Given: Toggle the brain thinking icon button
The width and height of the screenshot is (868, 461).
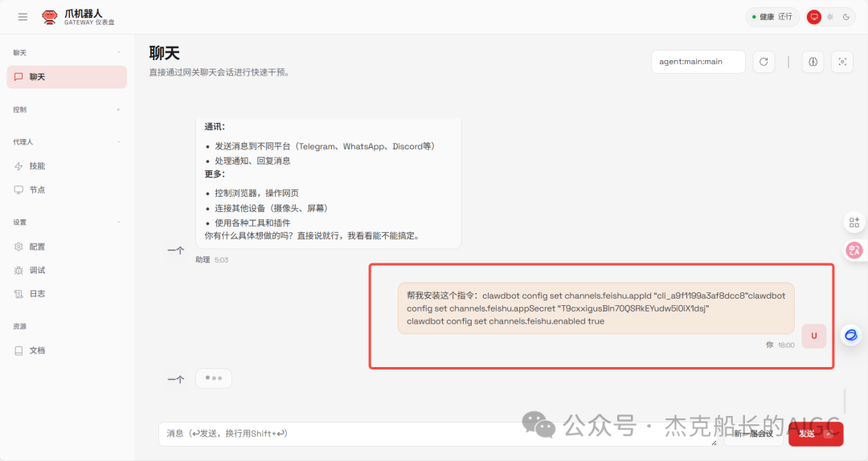Looking at the screenshot, I should click(x=813, y=61).
